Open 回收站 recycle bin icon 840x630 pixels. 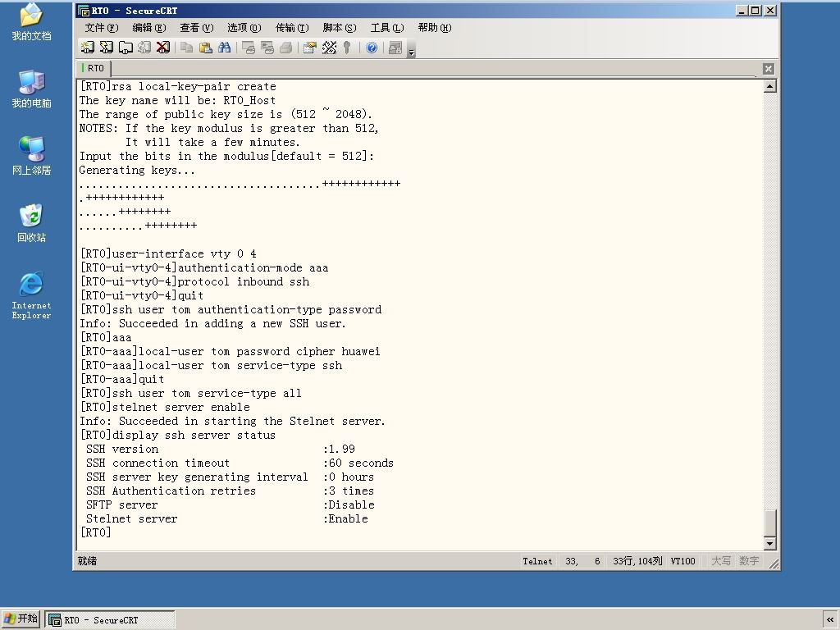31,223
